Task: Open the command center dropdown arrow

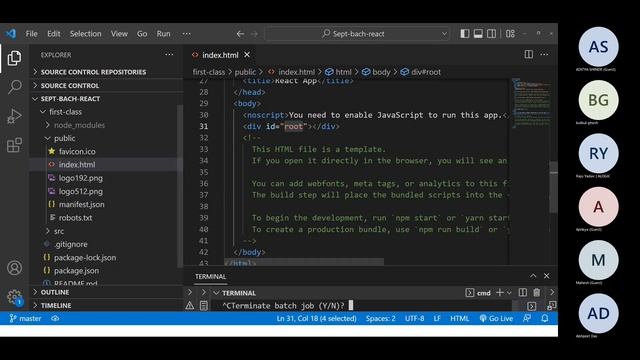Action: pos(444,34)
